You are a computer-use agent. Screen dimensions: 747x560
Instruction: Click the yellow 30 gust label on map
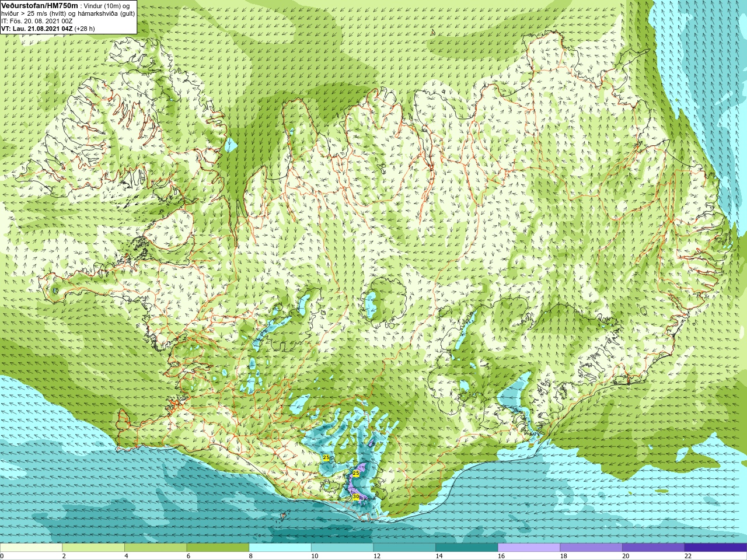point(356,496)
